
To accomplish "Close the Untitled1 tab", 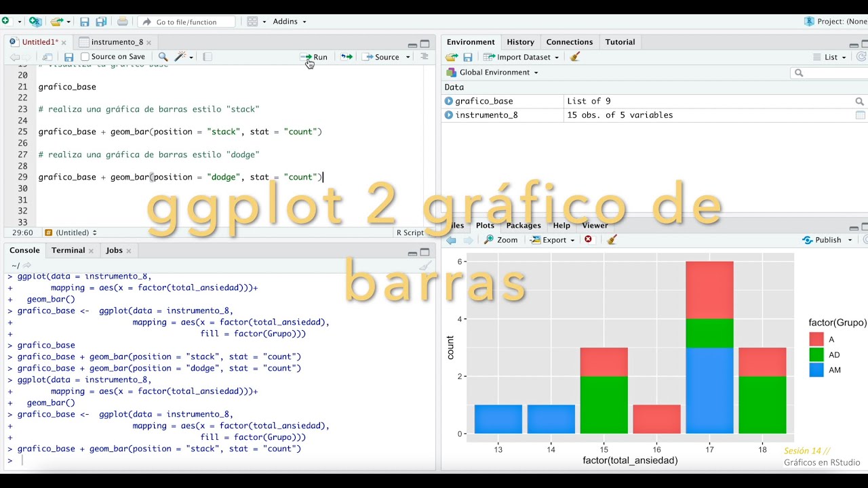I will [x=64, y=43].
